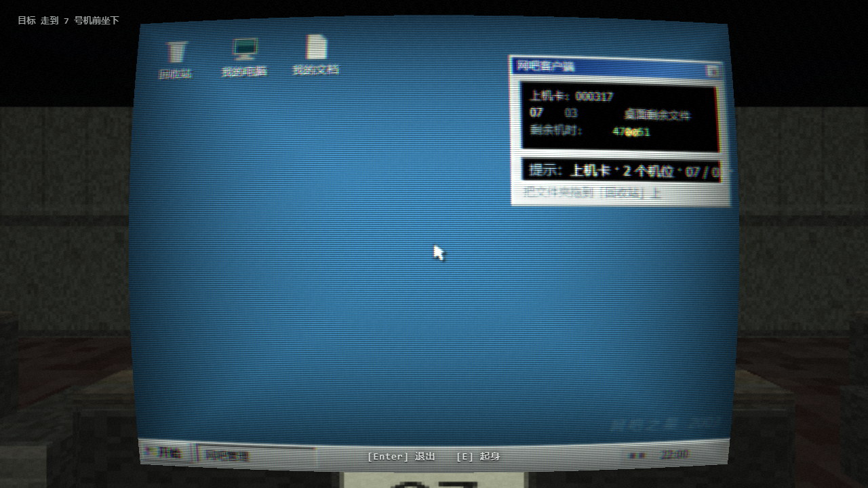Viewport: 868px width, 488px height.
Task: Click the [E] 起身 stand up prompt
Action: coord(478,456)
